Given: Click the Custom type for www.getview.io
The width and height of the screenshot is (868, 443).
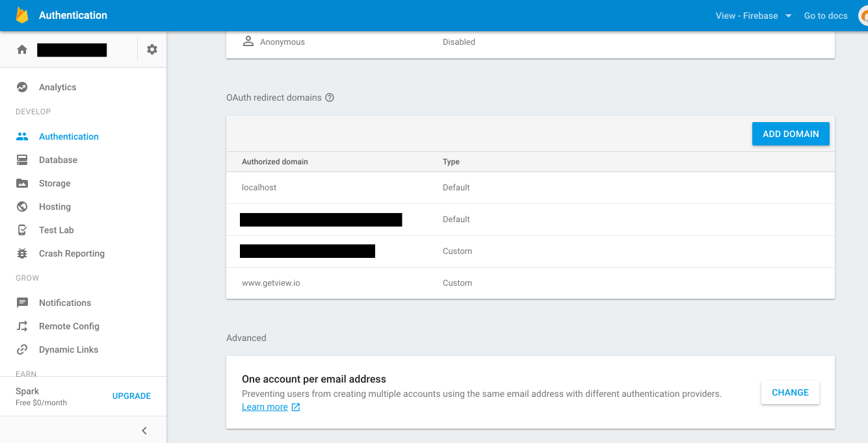Looking at the screenshot, I should 457,283.
